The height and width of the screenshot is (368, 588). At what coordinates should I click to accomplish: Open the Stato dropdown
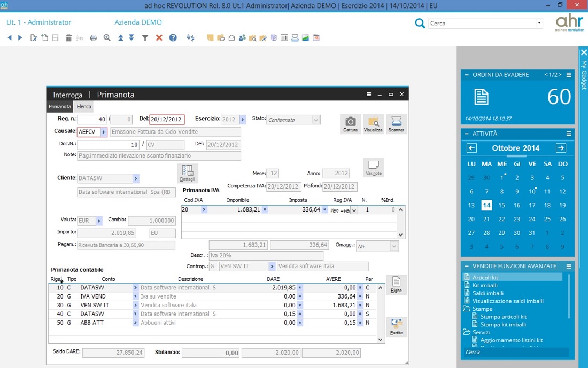pyautogui.click(x=315, y=120)
